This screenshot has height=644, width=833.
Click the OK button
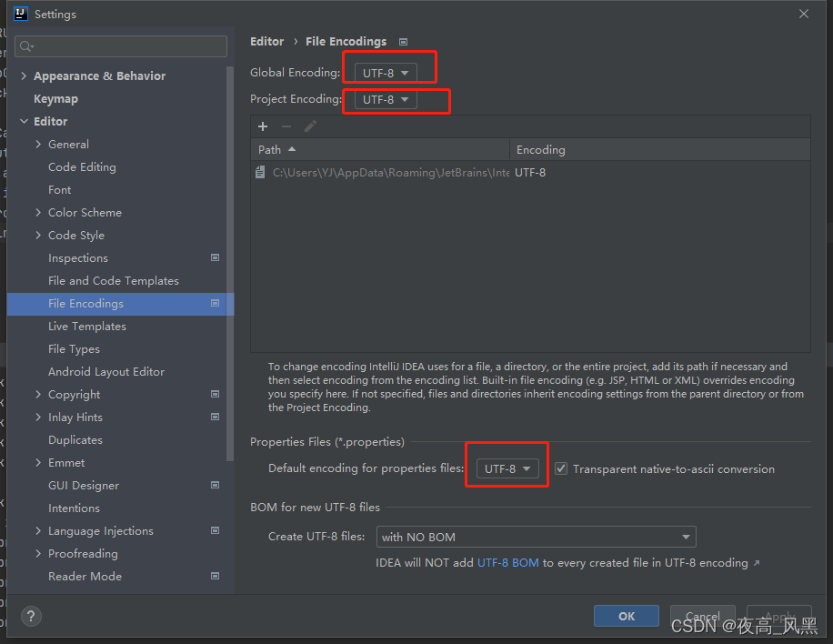coord(627,616)
